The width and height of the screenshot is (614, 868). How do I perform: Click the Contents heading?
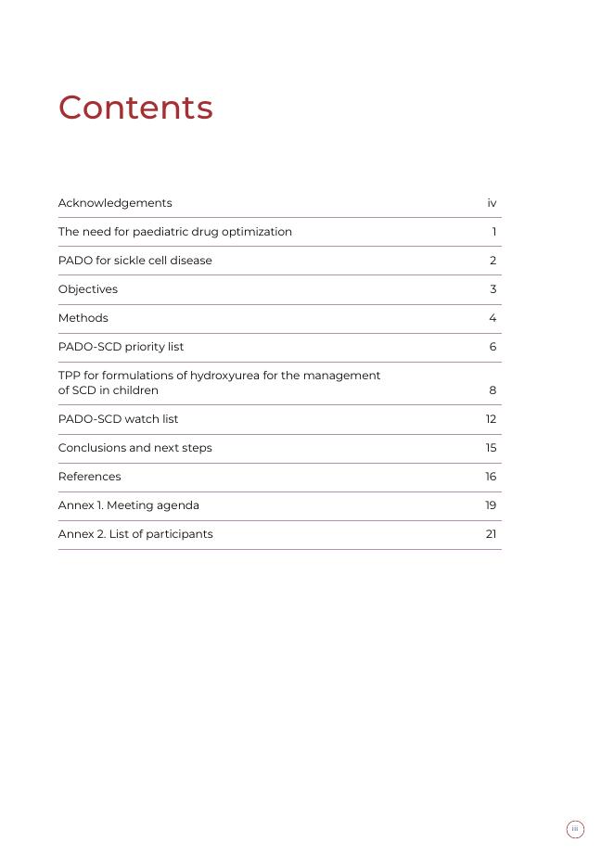[x=135, y=108]
